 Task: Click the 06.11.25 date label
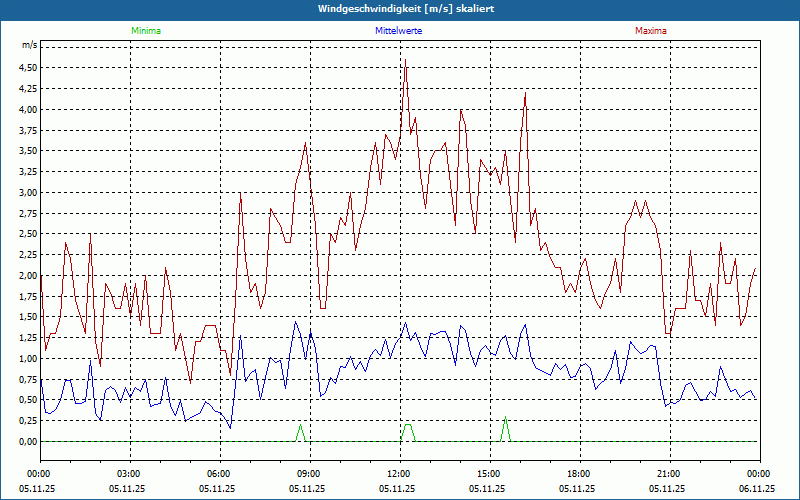[757, 489]
